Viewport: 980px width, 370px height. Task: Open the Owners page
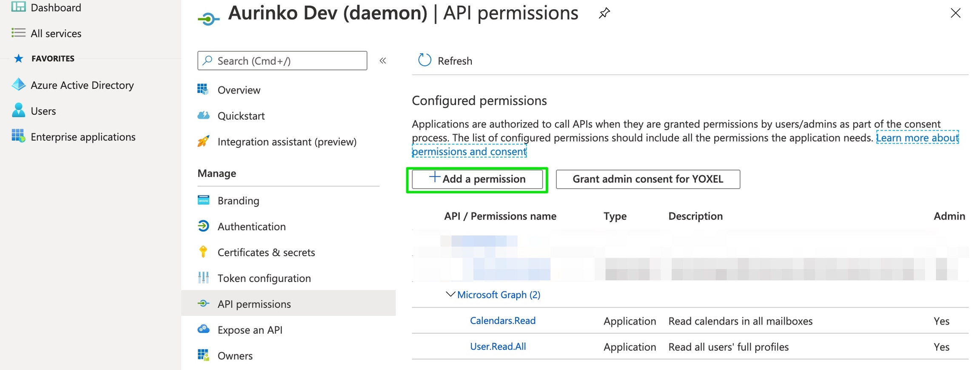tap(235, 356)
